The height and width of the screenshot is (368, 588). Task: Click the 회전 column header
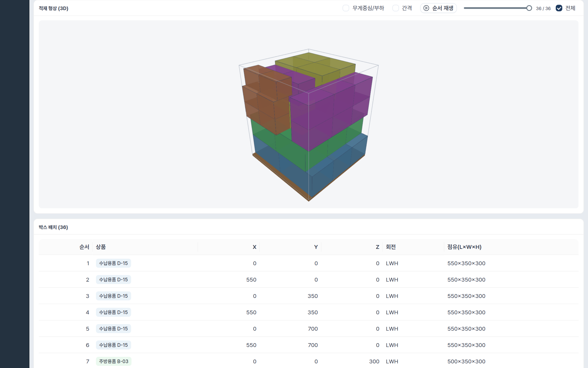point(391,247)
